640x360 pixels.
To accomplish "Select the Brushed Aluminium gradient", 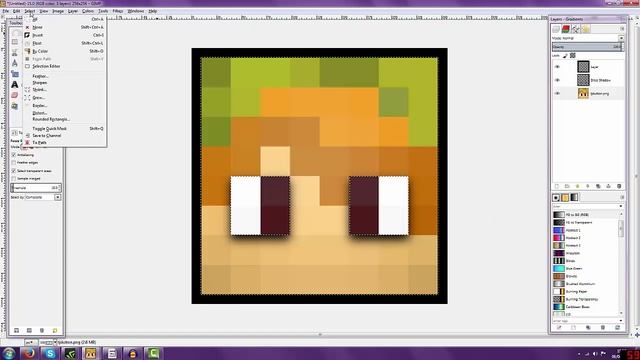I will coord(586,284).
